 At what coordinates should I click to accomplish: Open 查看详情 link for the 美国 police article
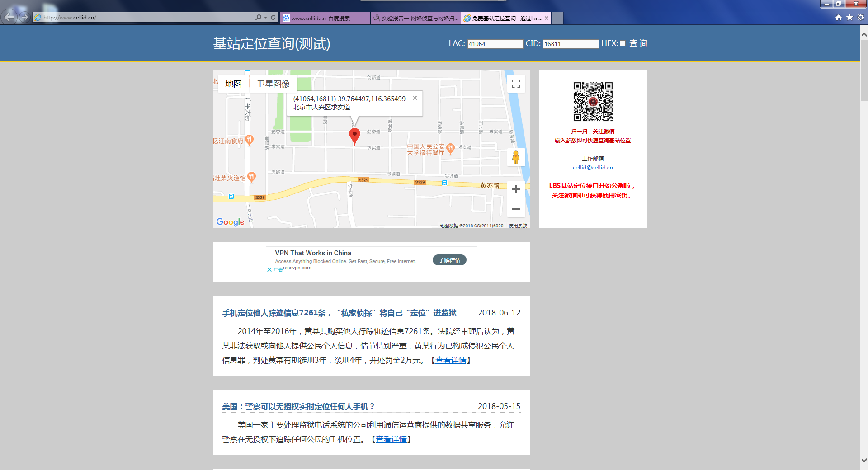pyautogui.click(x=391, y=439)
